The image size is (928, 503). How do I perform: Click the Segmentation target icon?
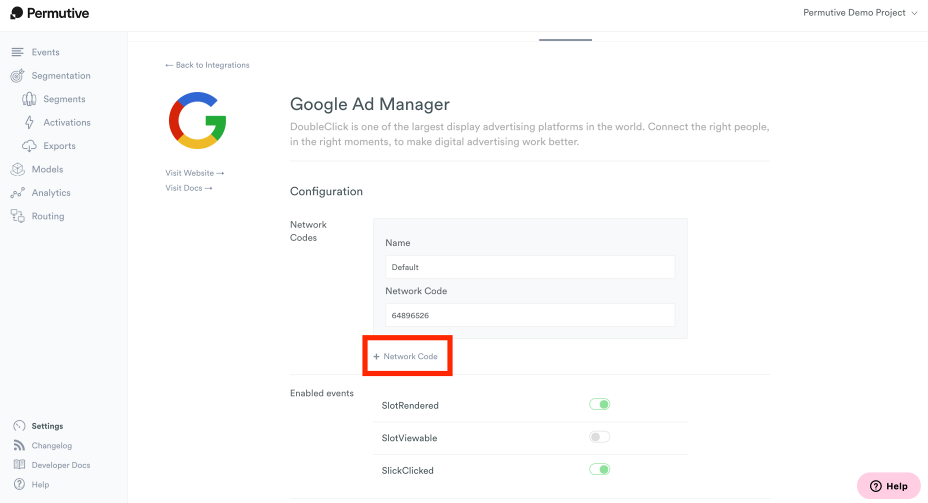click(x=17, y=76)
